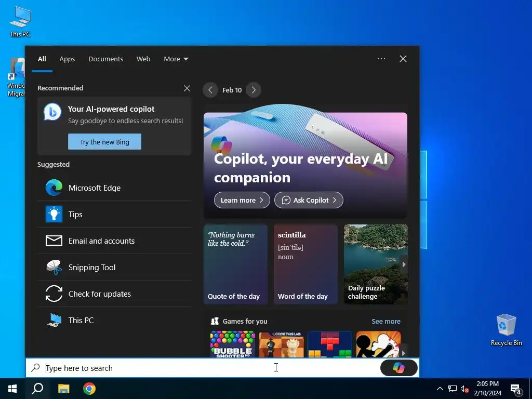Click the taskbar clock and date
532x399 pixels.
[x=487, y=389]
